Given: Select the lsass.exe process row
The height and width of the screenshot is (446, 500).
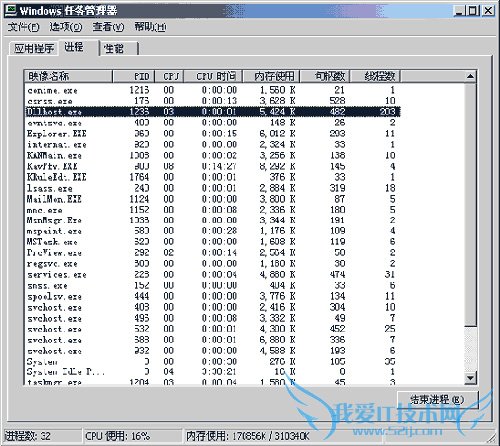Looking at the screenshot, I should (213, 188).
